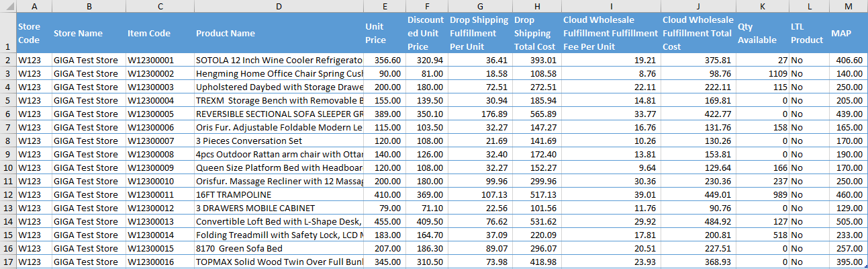Select Drop Shipping Total Cost value 565.89
The image size is (868, 269).
coord(536,114)
